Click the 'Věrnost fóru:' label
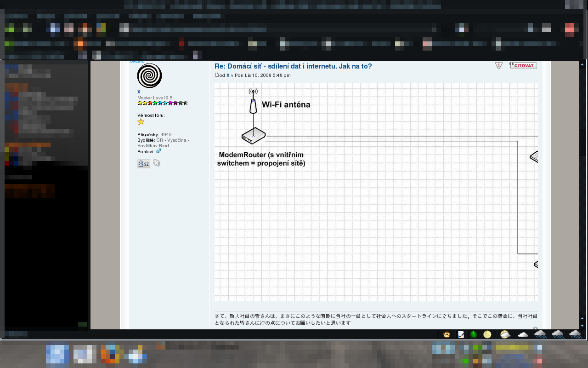The width and height of the screenshot is (588, 368). click(x=151, y=115)
